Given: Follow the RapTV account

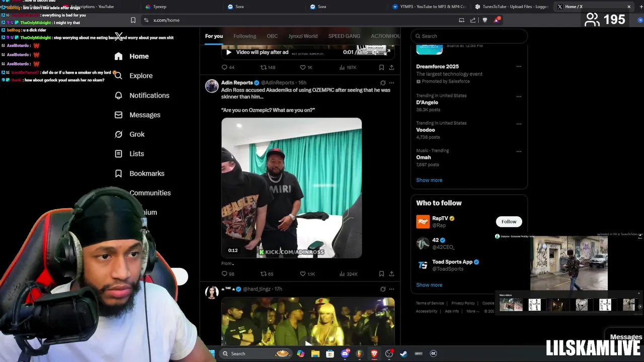Looking at the screenshot, I should point(509,222).
